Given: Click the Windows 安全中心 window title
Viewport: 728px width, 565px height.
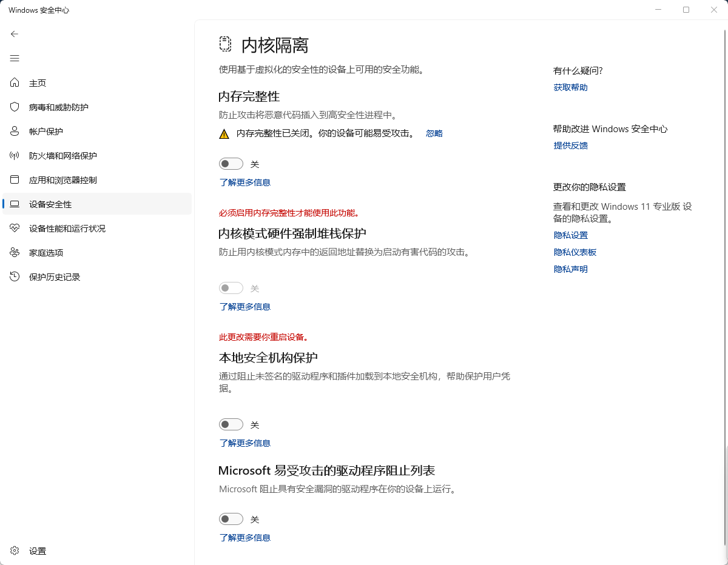Looking at the screenshot, I should pyautogui.click(x=39, y=10).
